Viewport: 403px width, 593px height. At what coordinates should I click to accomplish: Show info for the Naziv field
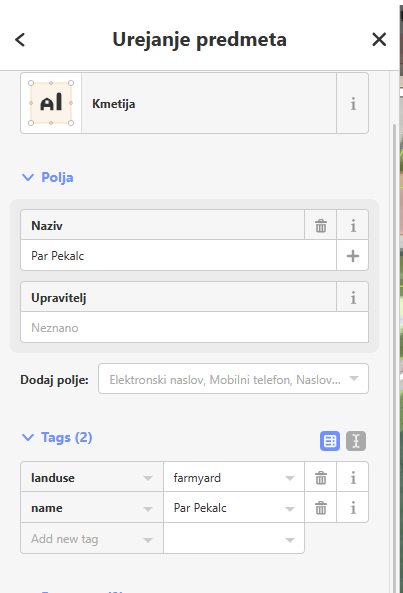click(x=353, y=225)
